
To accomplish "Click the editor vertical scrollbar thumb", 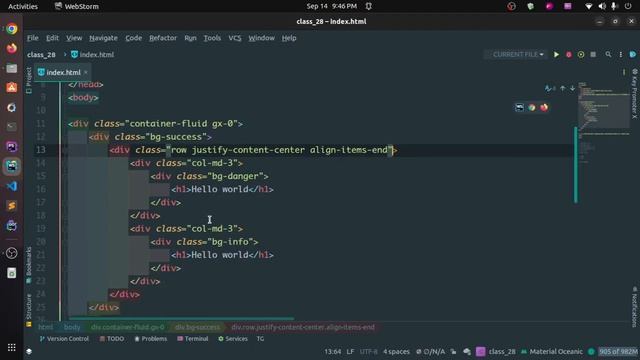I will click(576, 165).
